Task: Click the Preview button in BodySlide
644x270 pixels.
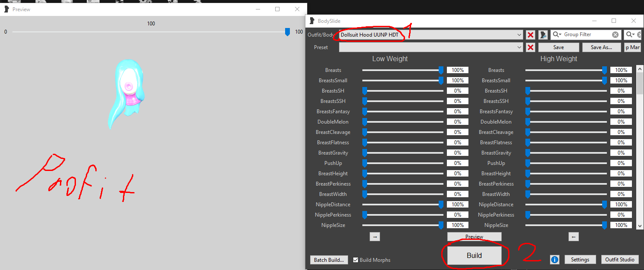Action: coord(474,237)
